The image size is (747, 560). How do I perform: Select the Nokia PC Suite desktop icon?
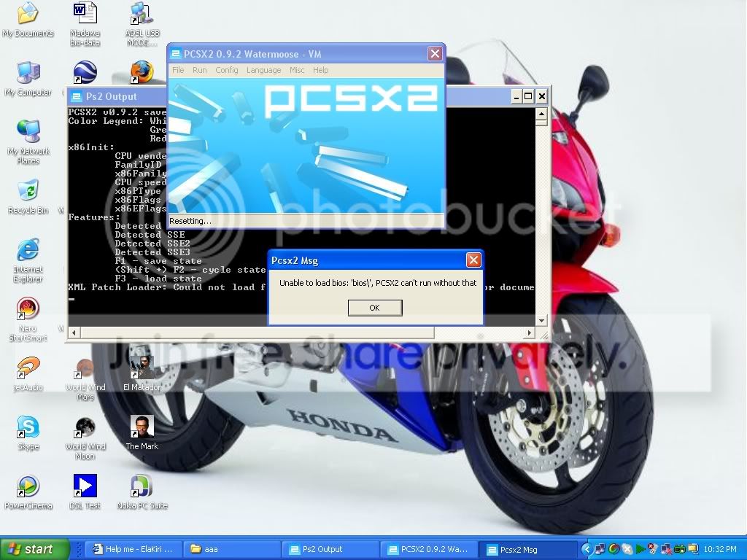[x=142, y=492]
